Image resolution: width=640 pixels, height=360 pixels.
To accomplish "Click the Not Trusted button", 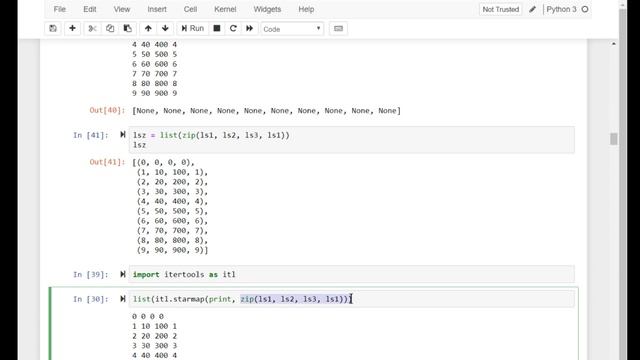I will point(500,9).
